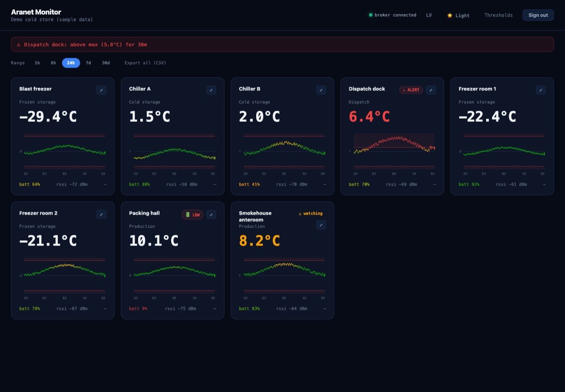Click the batt 64% value
Image resolution: width=565 pixels, height=392 pixels.
pyautogui.click(x=30, y=184)
